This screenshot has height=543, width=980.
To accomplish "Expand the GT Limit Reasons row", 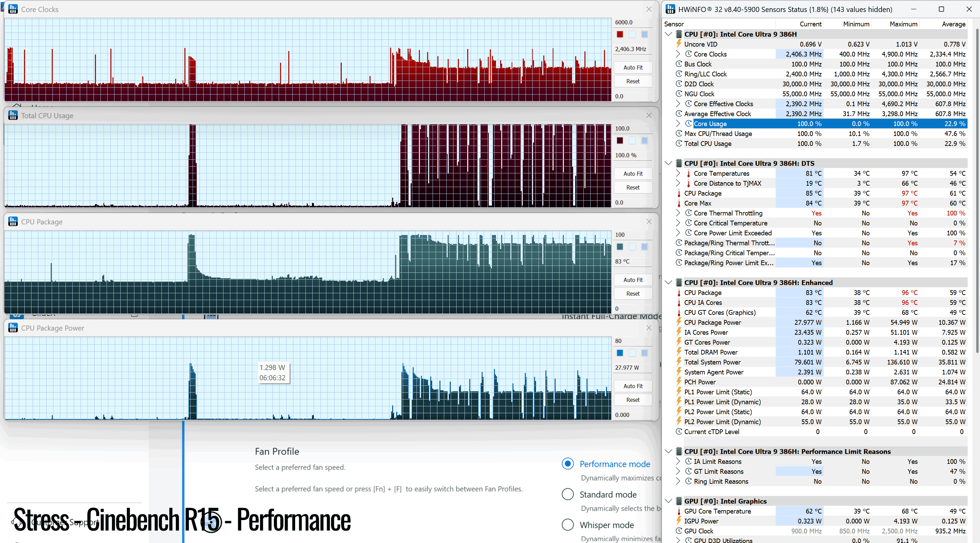I will pos(678,471).
